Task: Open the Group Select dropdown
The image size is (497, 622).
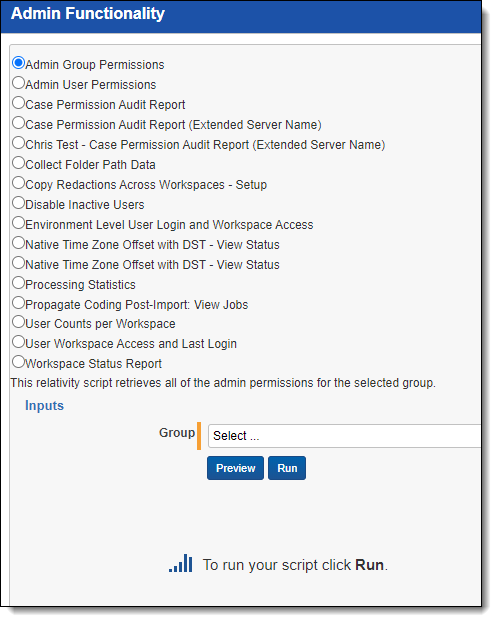Action: (x=344, y=436)
